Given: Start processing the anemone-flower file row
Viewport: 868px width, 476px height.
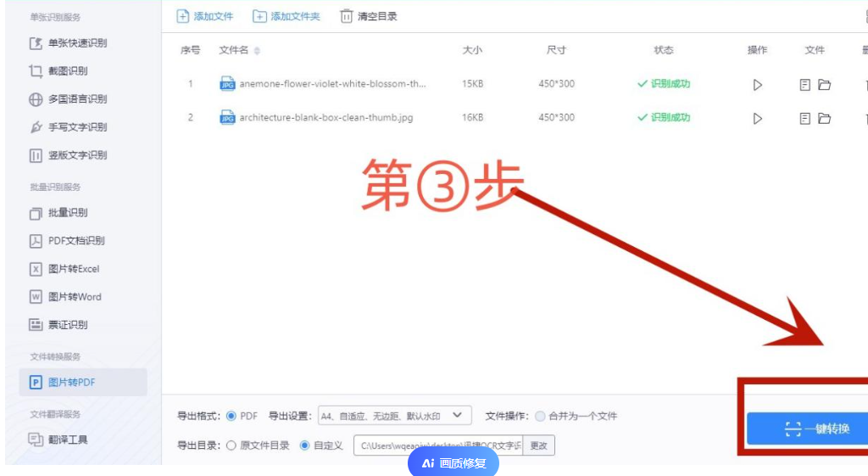Looking at the screenshot, I should [757, 85].
